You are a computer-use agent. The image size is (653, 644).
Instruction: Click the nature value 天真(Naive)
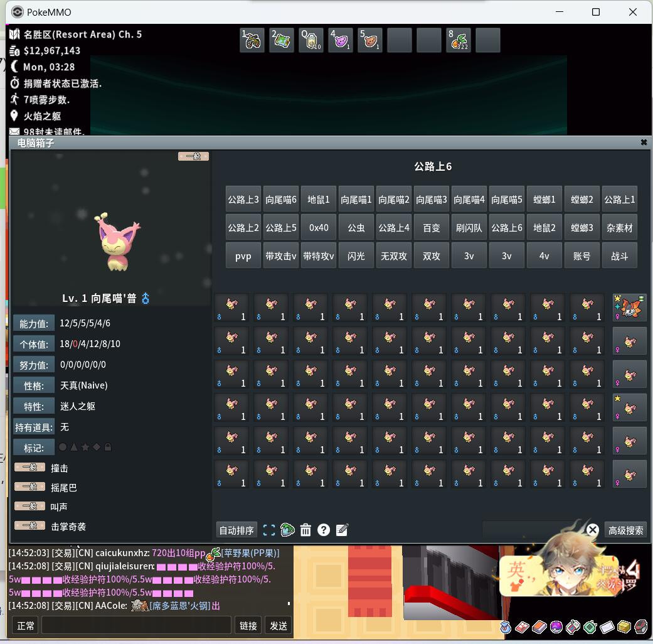tap(83, 385)
